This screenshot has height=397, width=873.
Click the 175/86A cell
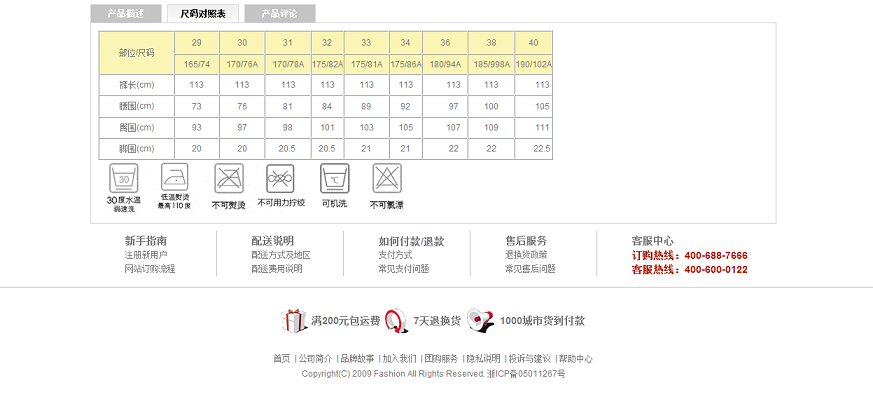[406, 65]
